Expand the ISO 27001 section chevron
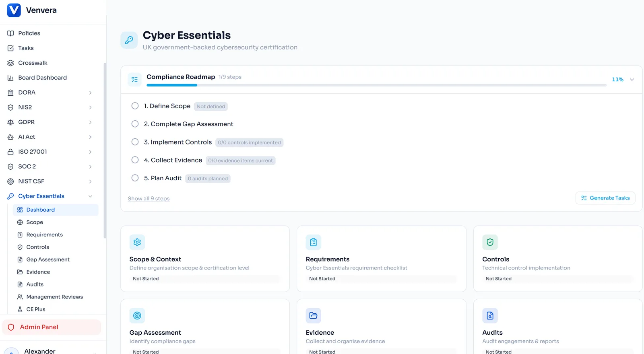The width and height of the screenshot is (644, 354). [90, 152]
